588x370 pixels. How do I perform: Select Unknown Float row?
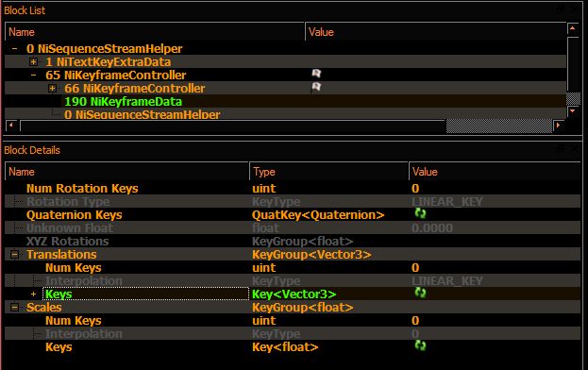coord(293,227)
